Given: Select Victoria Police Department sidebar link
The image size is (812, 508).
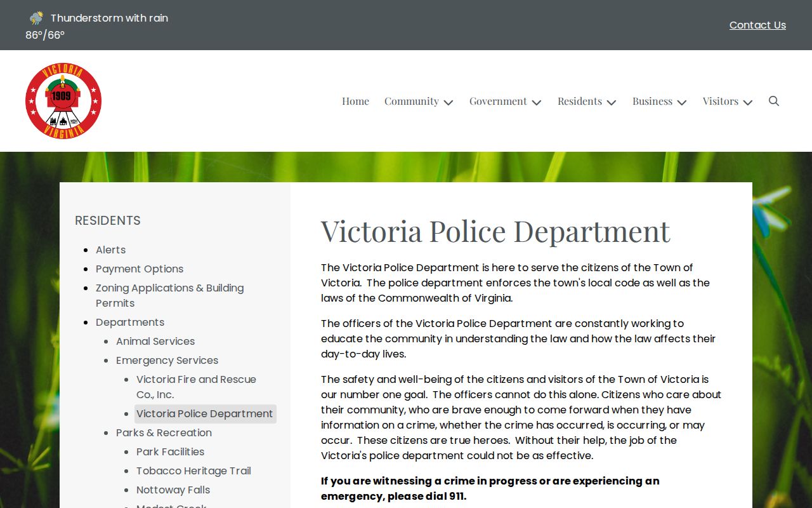Looking at the screenshot, I should [x=205, y=413].
